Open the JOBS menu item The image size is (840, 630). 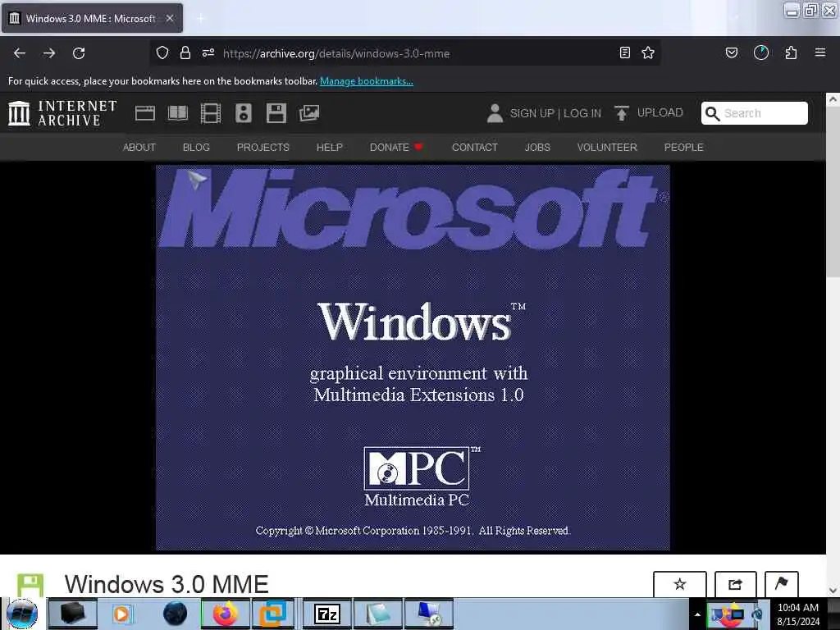(x=537, y=148)
